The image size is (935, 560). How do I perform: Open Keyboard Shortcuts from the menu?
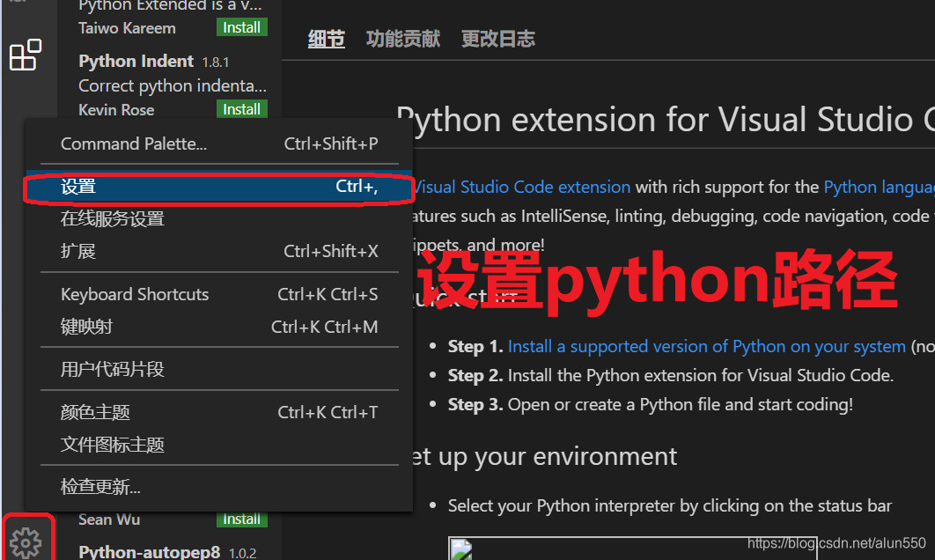[219, 295]
